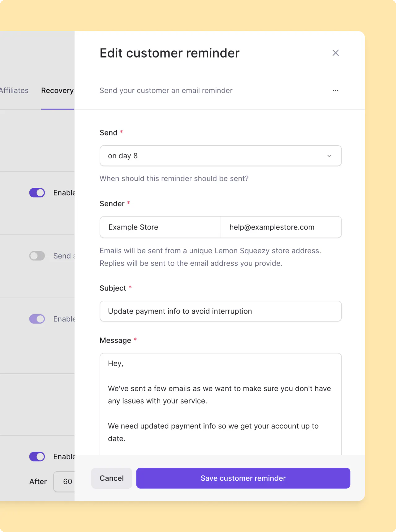
Task: Click the Sender field label
Action: (x=112, y=204)
